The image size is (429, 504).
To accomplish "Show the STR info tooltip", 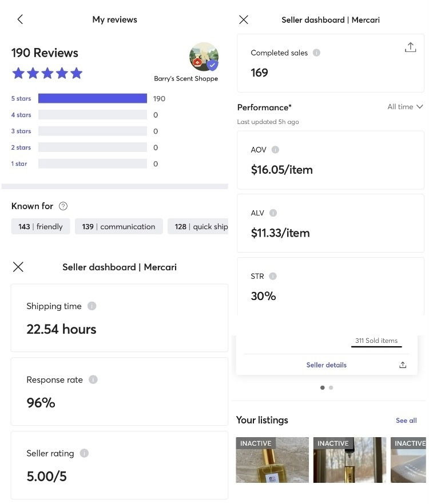I will pyautogui.click(x=273, y=276).
